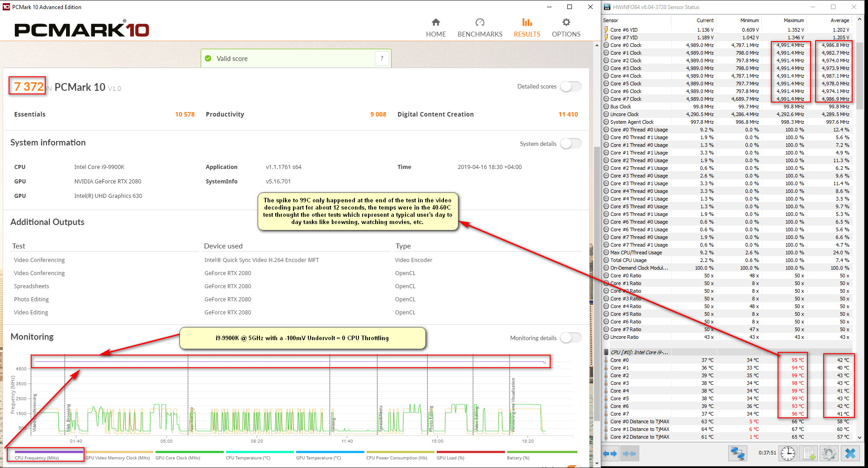The height and width of the screenshot is (468, 868).
Task: Turn on Monitoring details toggle
Action: coord(571,338)
